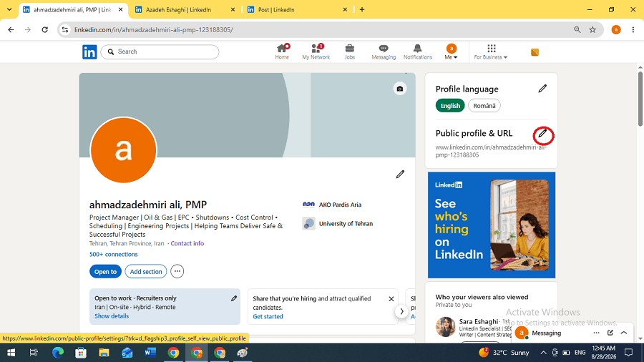Click the orange profile picture
644x362 pixels.
point(123,150)
